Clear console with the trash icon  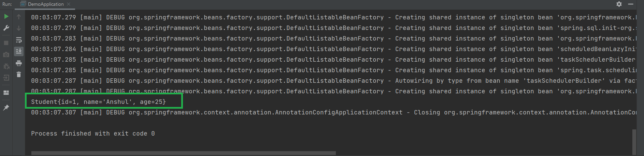tap(19, 74)
